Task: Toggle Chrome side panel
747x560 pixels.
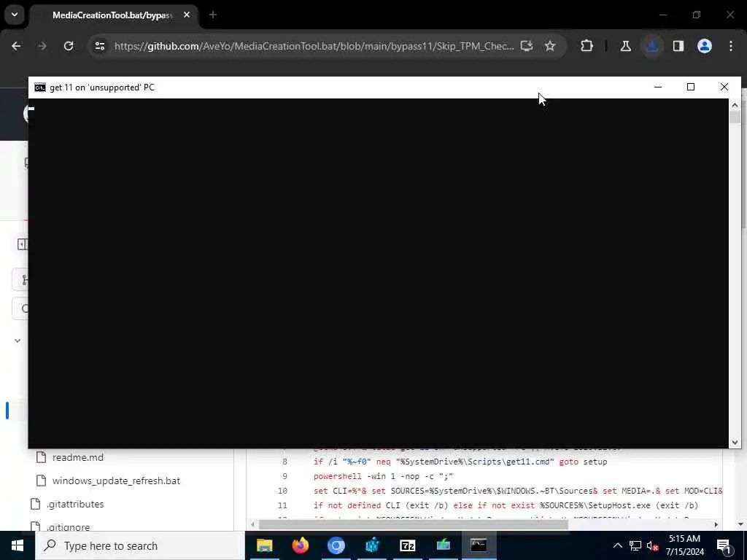Action: click(678, 46)
